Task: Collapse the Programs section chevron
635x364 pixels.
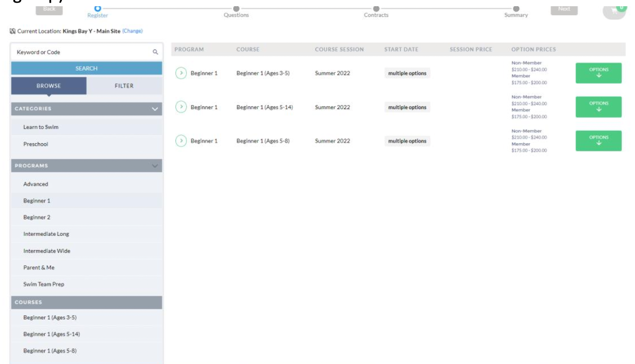Action: point(155,166)
